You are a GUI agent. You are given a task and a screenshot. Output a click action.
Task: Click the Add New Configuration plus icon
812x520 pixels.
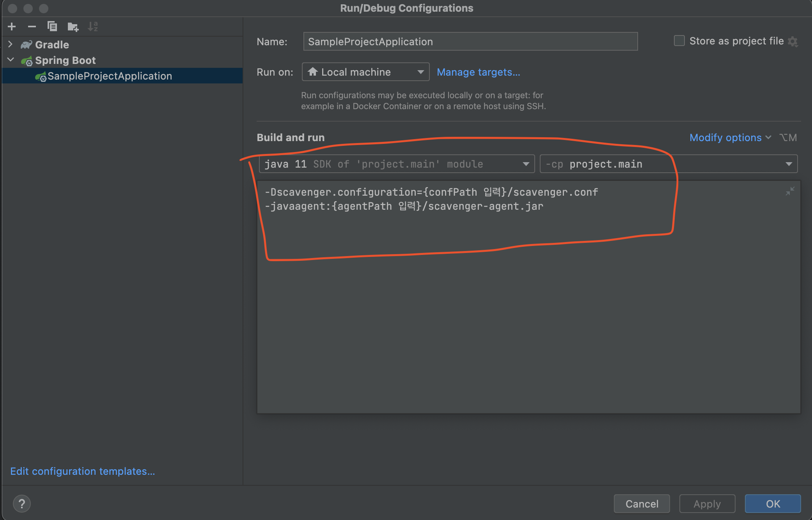[x=12, y=27]
